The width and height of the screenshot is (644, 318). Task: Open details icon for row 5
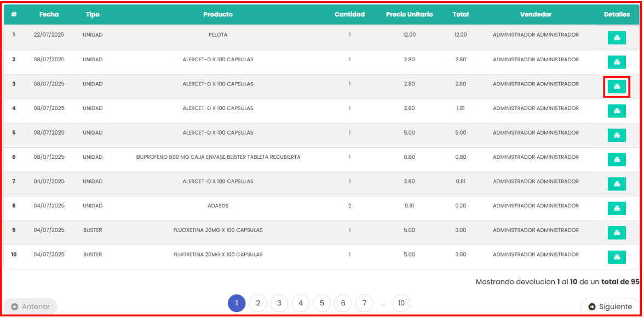pos(617,135)
